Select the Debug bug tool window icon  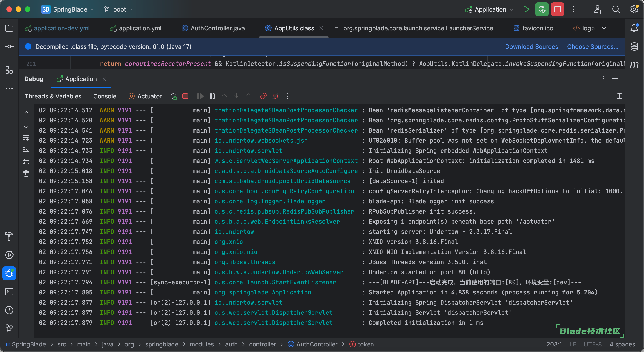[x=9, y=273]
